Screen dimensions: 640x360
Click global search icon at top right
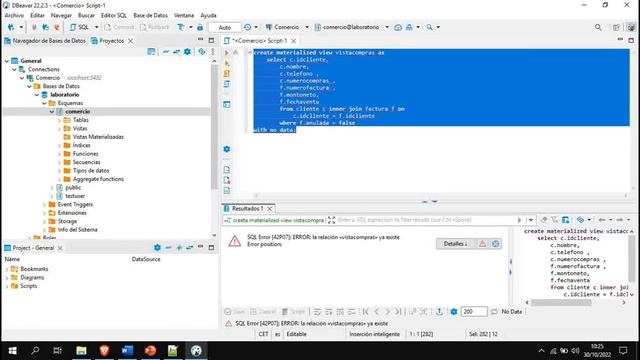tap(598, 27)
